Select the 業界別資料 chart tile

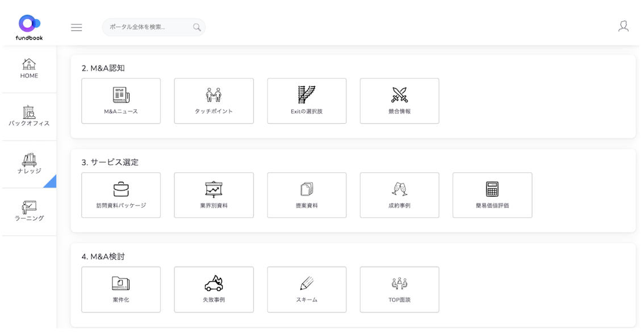[214, 195]
